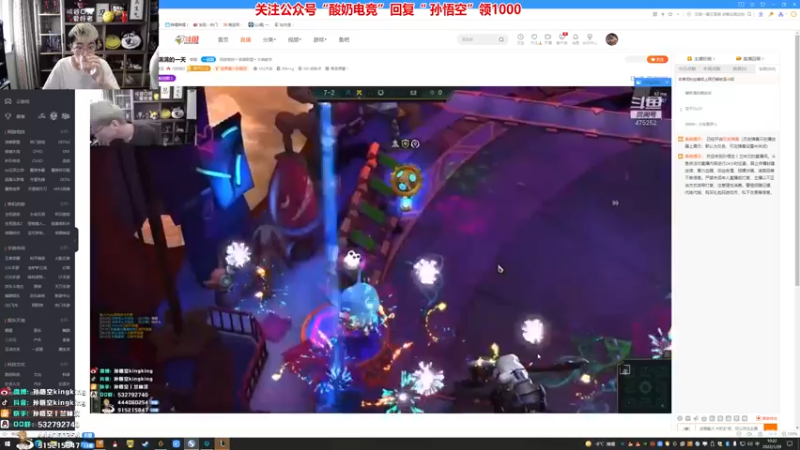Screen dimensions: 800x450
Task: Click the blue 一起看 badge near stream title
Action: (208, 59)
